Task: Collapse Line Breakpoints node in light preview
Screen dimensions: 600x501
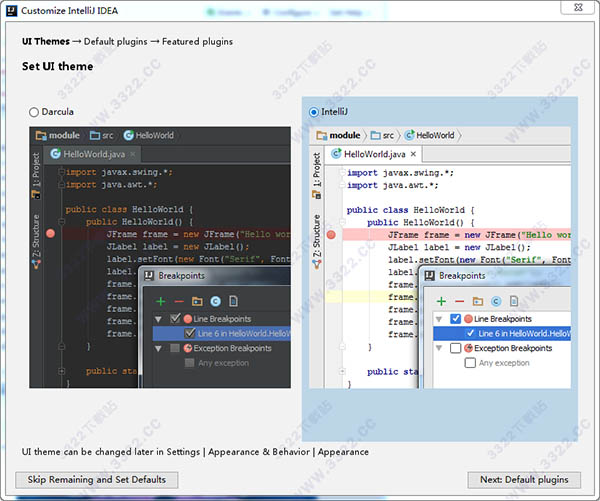Action: [x=440, y=318]
